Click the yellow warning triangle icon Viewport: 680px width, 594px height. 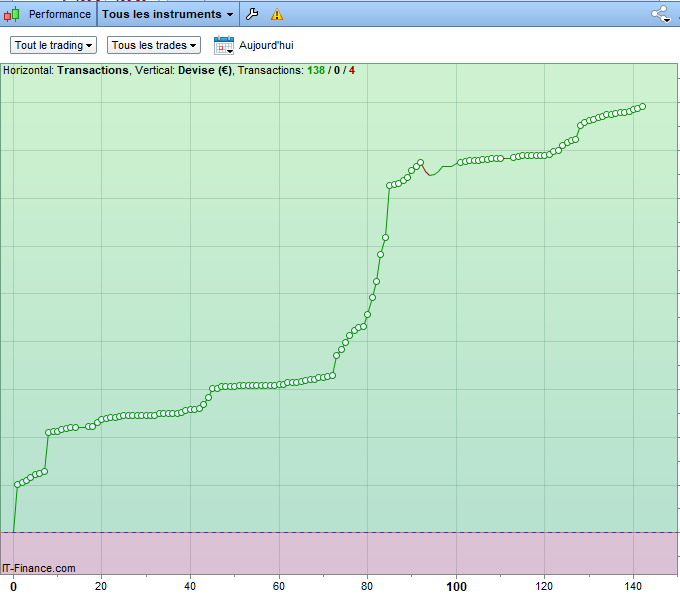pyautogui.click(x=277, y=14)
